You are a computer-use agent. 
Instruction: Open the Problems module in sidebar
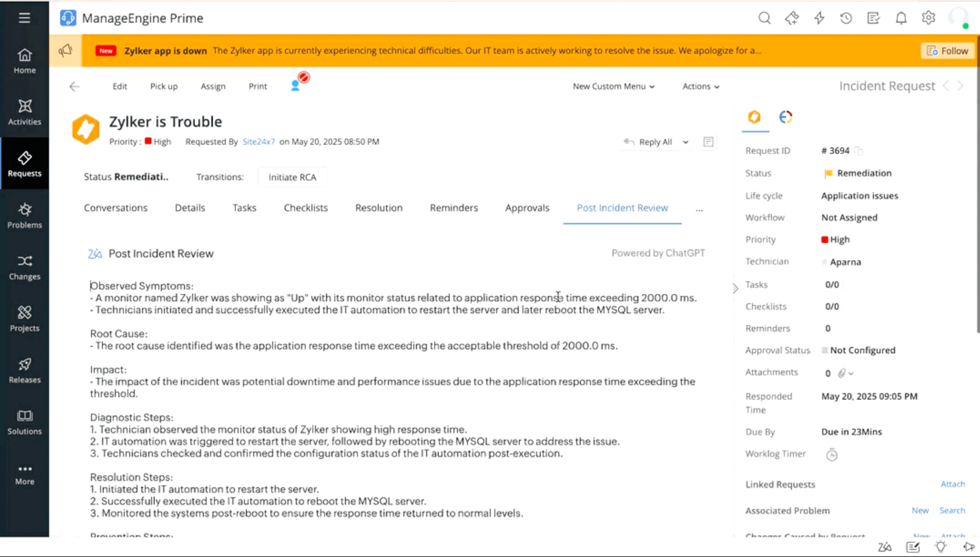point(24,215)
